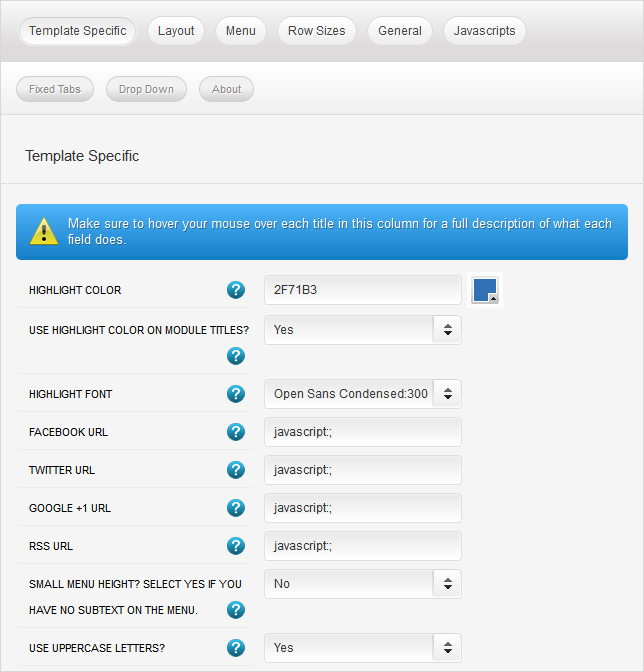Click help icon beside Highlight Color

click(236, 290)
